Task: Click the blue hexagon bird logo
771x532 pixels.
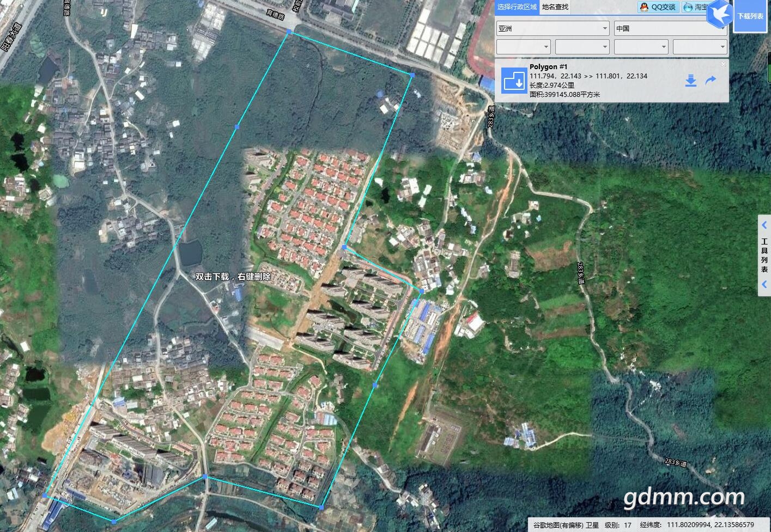Action: coord(719,15)
